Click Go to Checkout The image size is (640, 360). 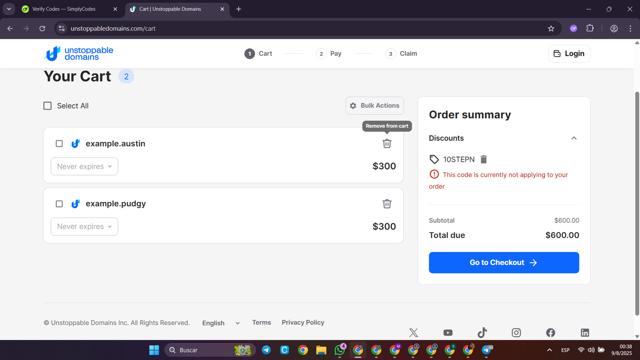point(504,262)
